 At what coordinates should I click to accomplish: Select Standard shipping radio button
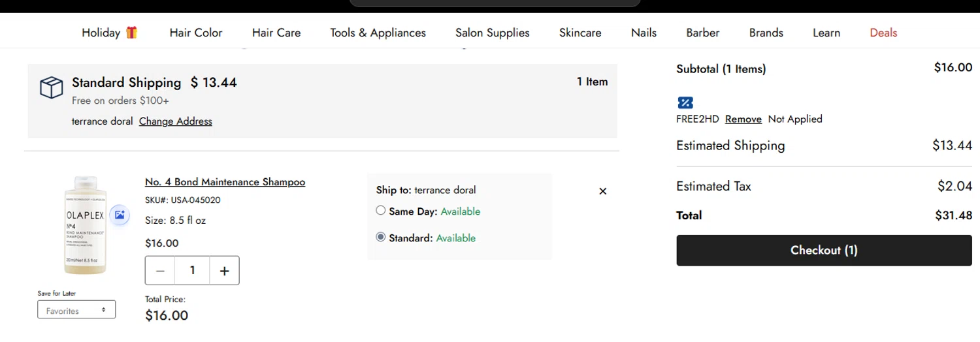coord(381,238)
